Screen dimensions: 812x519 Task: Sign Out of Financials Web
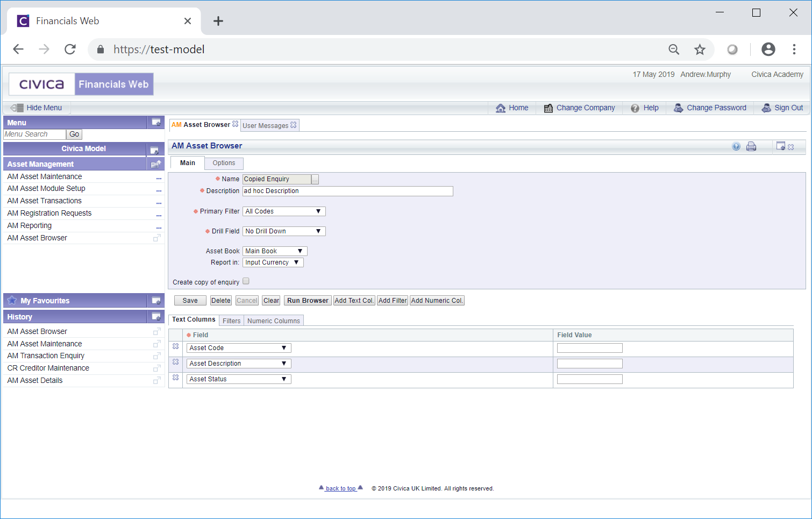(x=782, y=108)
